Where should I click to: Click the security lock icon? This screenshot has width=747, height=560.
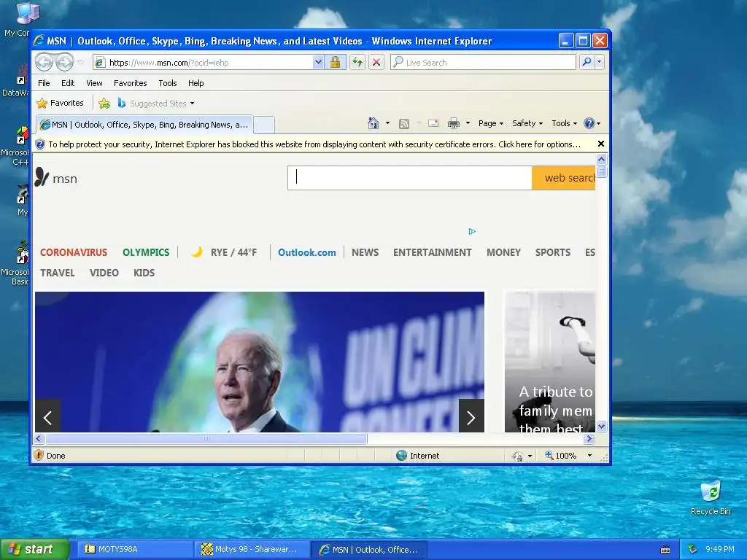[x=335, y=63]
